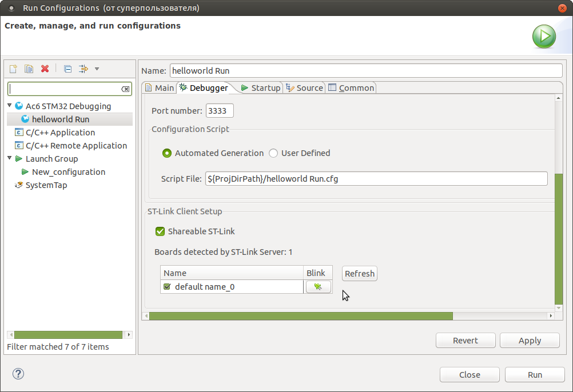
Task: Open the filter configurations dropdown arrow
Action: (97, 69)
